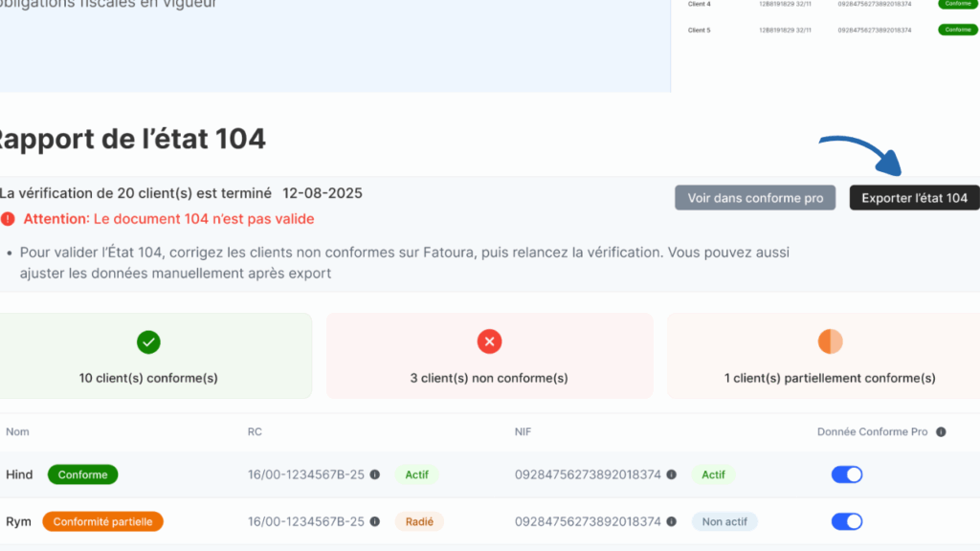Click the red X icon for non-conforming clients

(x=489, y=342)
